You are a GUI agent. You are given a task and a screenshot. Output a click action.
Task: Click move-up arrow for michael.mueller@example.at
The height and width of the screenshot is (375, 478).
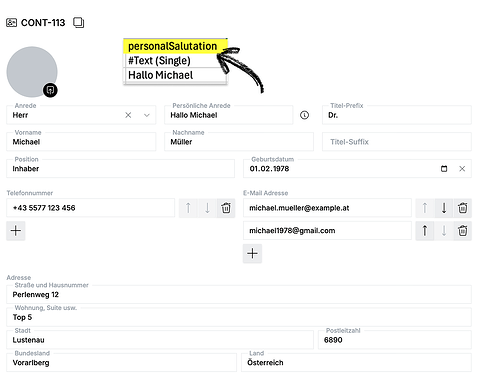pyautogui.click(x=425, y=208)
